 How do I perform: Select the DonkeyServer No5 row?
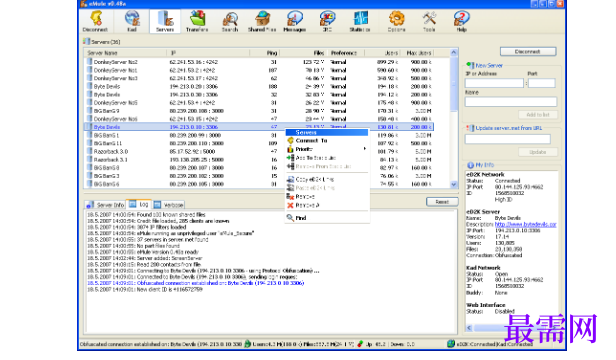(x=258, y=103)
